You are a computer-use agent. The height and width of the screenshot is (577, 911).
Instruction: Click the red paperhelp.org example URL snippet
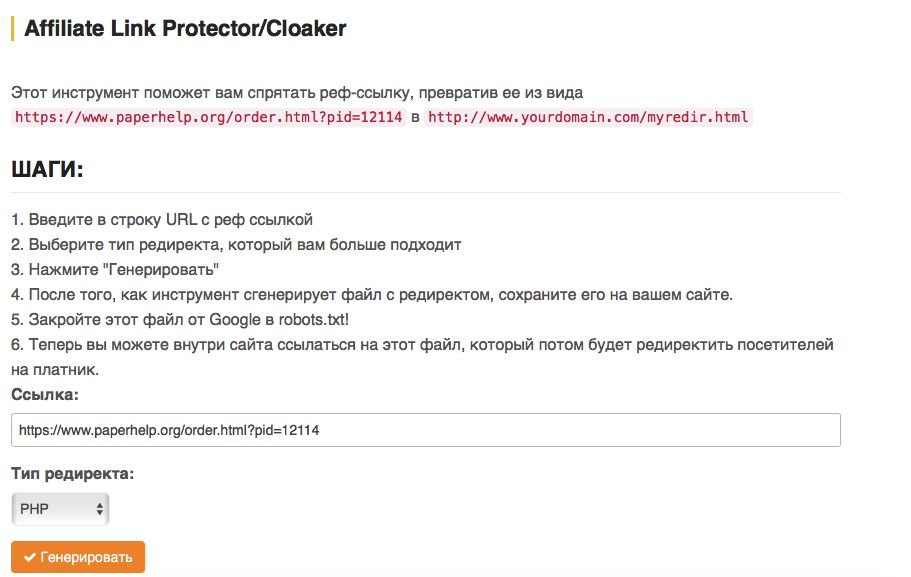point(209,117)
